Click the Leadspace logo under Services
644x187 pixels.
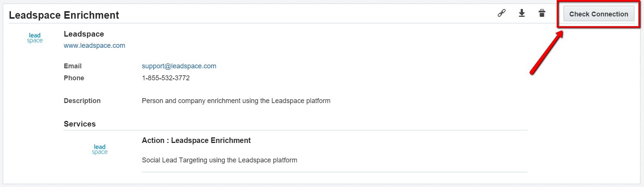[x=100, y=149]
